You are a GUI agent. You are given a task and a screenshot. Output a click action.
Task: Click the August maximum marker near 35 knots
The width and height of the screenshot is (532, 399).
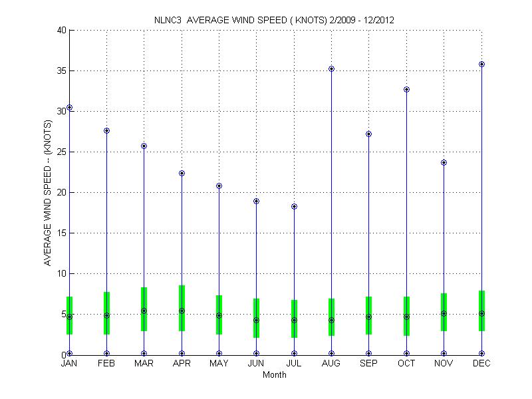pos(331,68)
